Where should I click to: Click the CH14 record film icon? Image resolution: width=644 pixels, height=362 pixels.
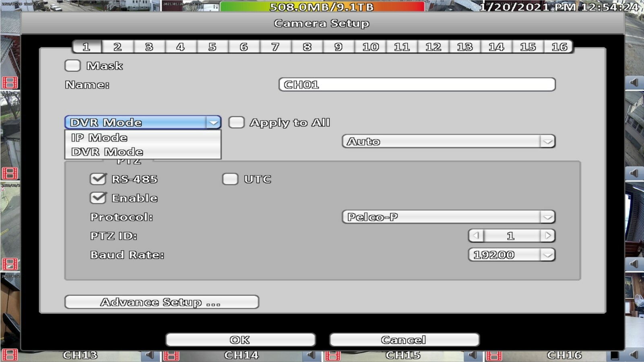click(x=171, y=356)
